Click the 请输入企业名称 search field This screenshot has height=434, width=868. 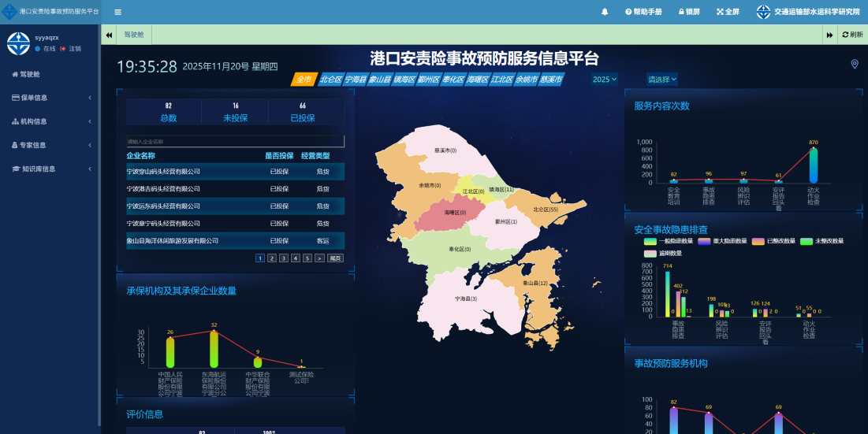[x=235, y=142]
